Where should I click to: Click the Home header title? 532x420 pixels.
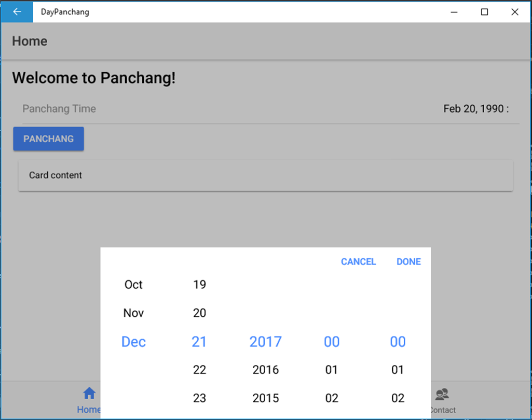coord(30,41)
